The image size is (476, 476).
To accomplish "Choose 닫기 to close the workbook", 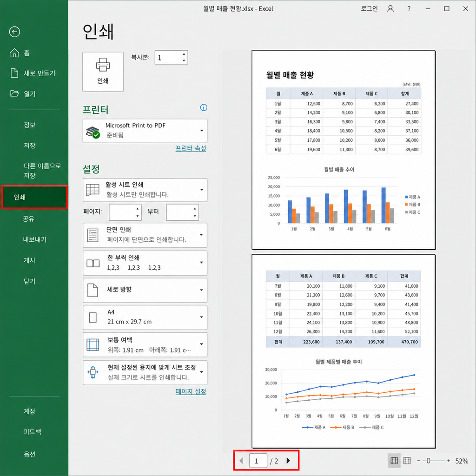I will point(29,281).
